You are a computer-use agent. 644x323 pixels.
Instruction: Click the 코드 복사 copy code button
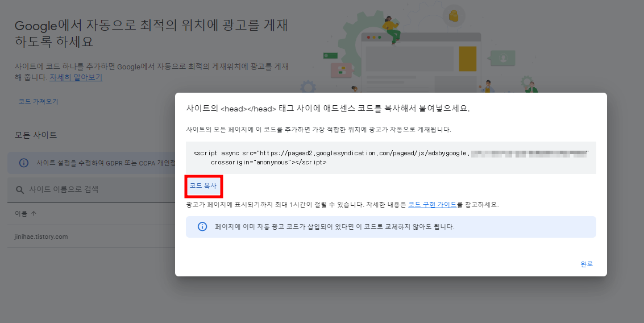pyautogui.click(x=203, y=186)
